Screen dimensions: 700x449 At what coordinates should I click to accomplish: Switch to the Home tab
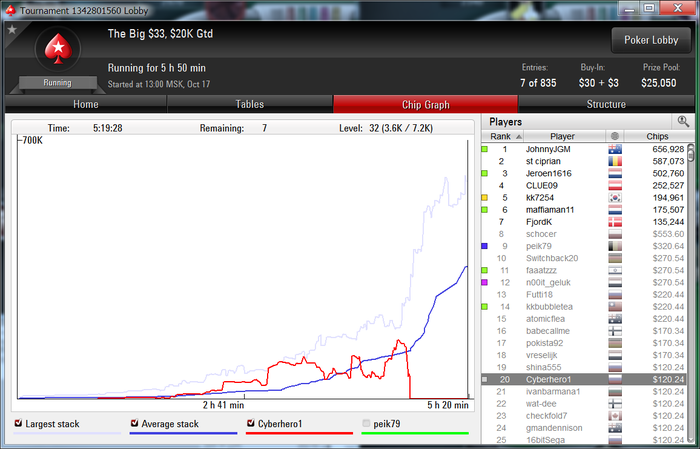pos(86,104)
